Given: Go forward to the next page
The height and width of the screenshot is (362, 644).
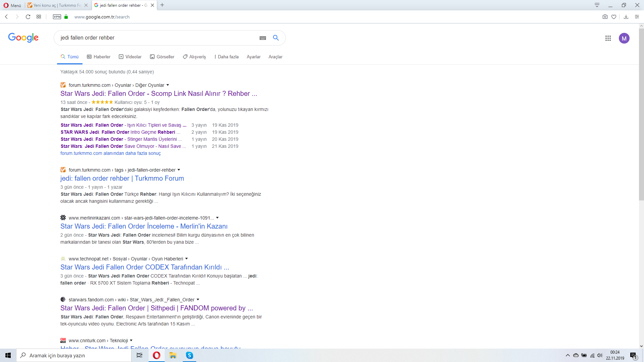Looking at the screenshot, I should point(17,17).
